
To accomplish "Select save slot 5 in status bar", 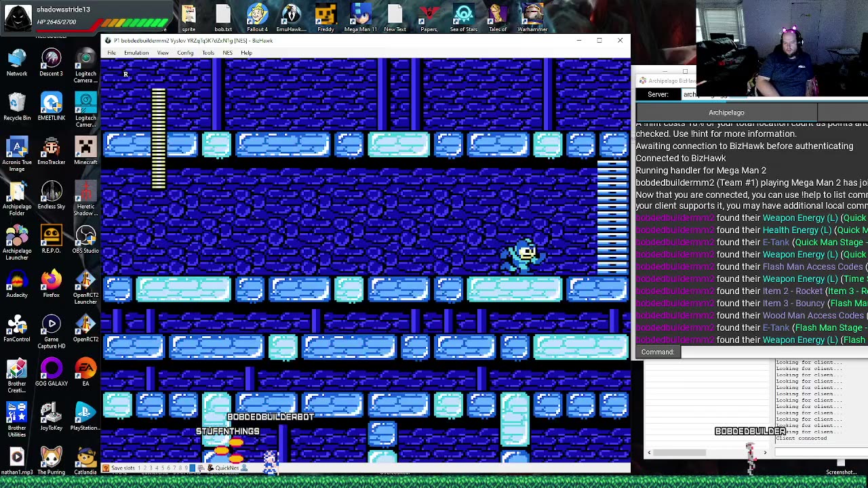I will [x=162, y=468].
